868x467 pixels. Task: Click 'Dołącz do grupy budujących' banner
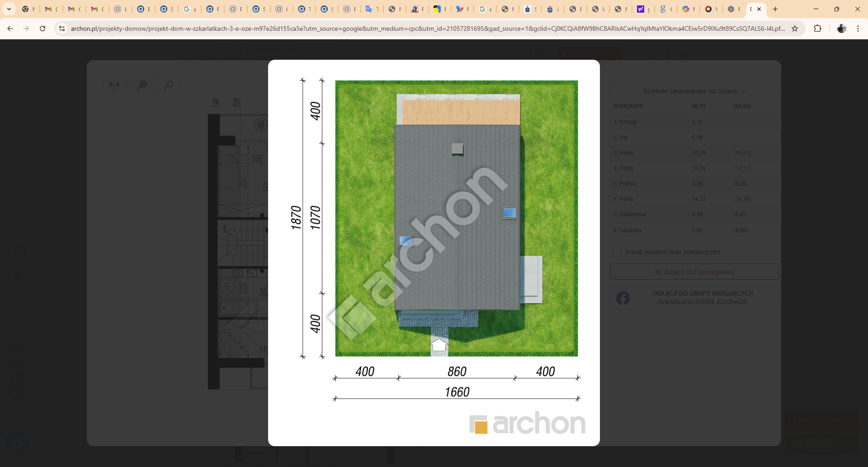703,298
